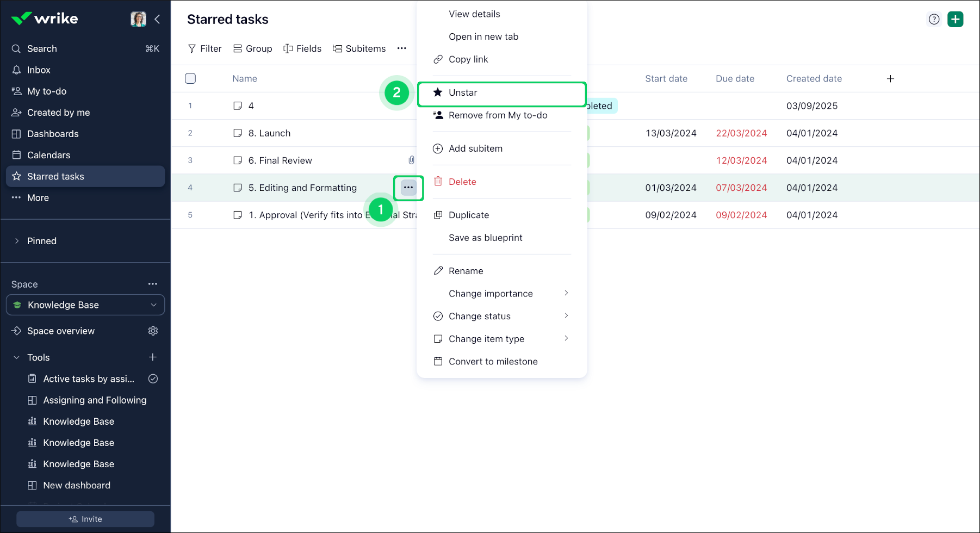Open toolbar more options ellipsis
The width and height of the screenshot is (980, 533).
pyautogui.click(x=401, y=48)
